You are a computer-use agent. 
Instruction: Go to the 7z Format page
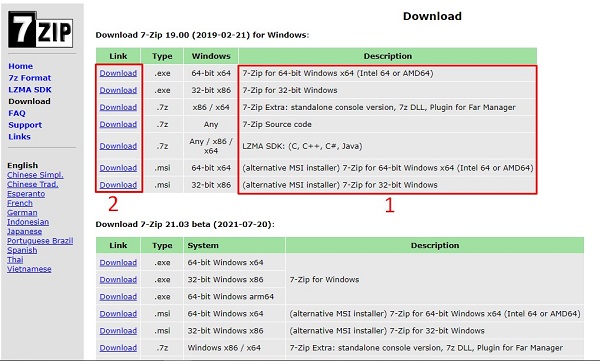point(30,78)
